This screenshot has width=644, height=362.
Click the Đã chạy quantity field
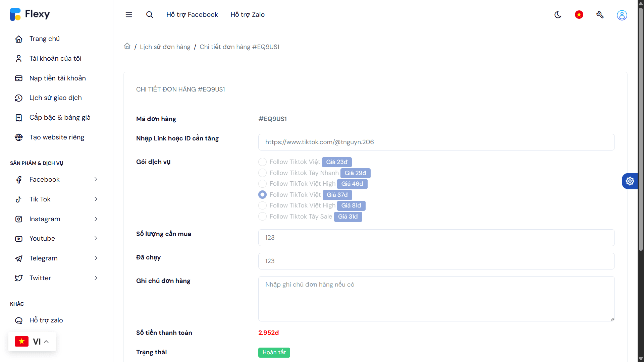(x=436, y=261)
